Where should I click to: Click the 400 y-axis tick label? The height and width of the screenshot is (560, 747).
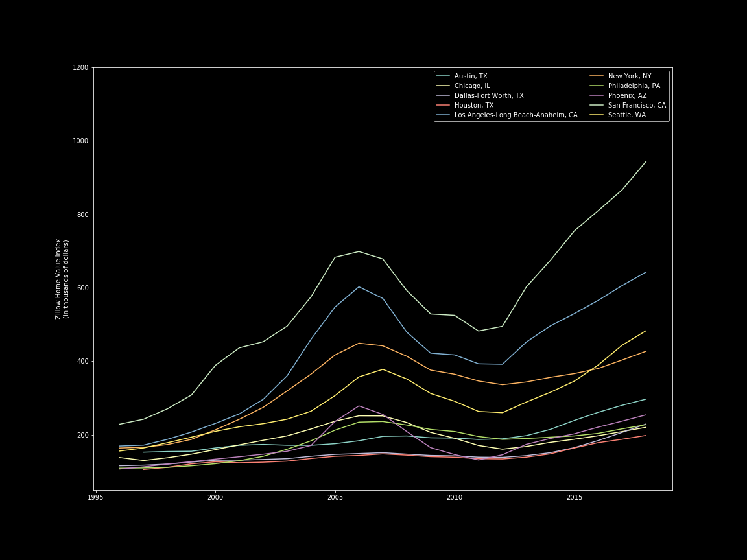click(x=82, y=362)
